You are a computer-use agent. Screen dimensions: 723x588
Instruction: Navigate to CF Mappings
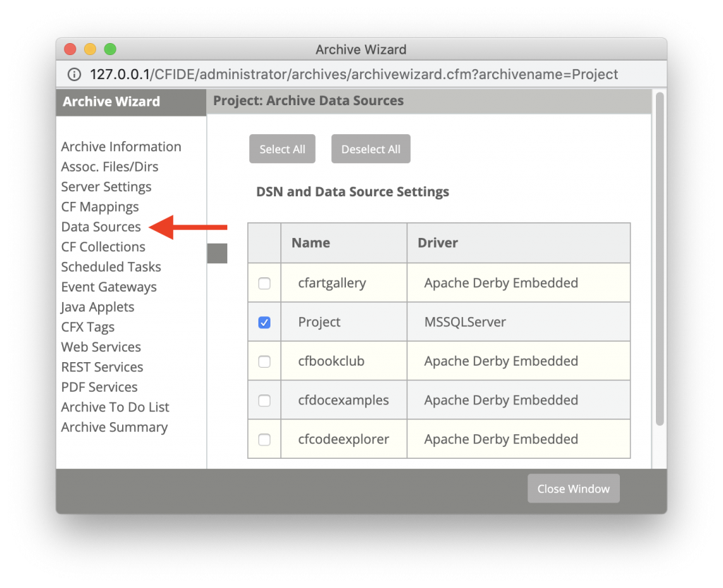click(100, 207)
